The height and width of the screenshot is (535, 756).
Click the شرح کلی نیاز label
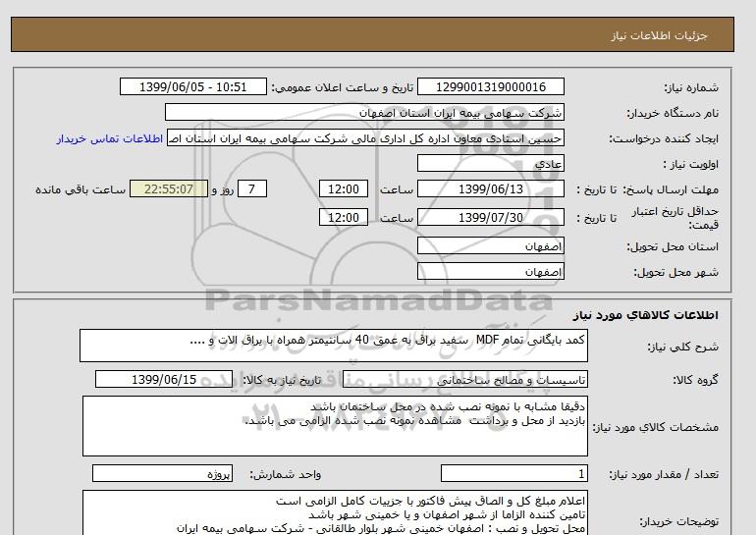682,347
